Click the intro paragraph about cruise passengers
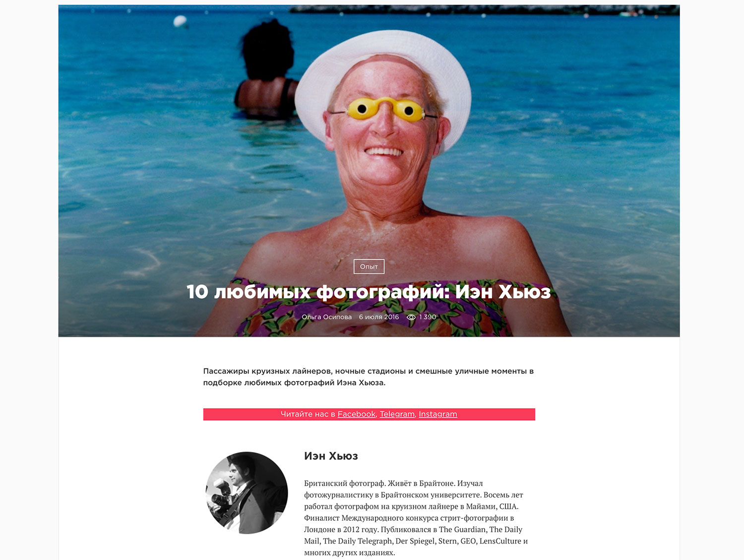The image size is (744, 560). point(369,377)
